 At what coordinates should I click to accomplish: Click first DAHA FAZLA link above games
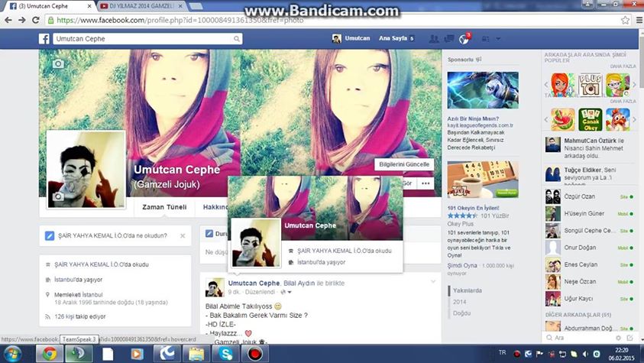[623, 66]
